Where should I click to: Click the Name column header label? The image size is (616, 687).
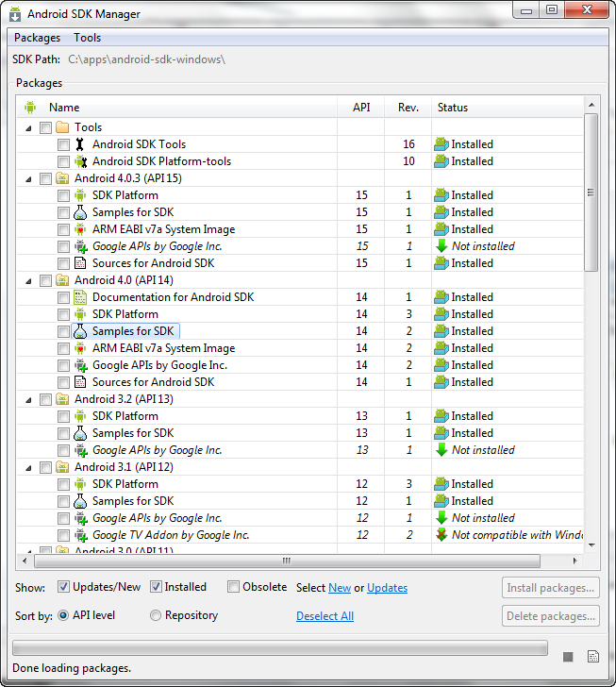tap(64, 108)
